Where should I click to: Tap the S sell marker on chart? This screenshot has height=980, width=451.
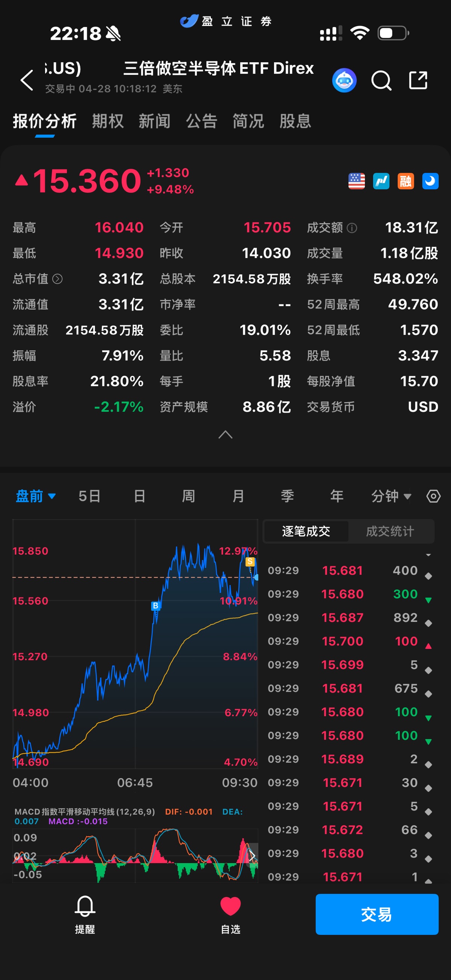[x=250, y=561]
